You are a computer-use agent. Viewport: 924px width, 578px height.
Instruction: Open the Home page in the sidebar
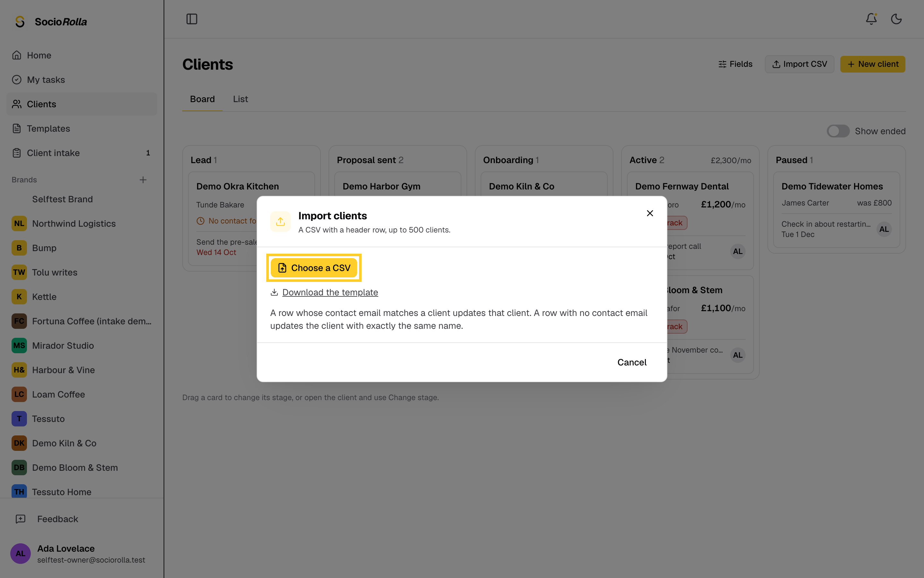[x=82, y=56]
